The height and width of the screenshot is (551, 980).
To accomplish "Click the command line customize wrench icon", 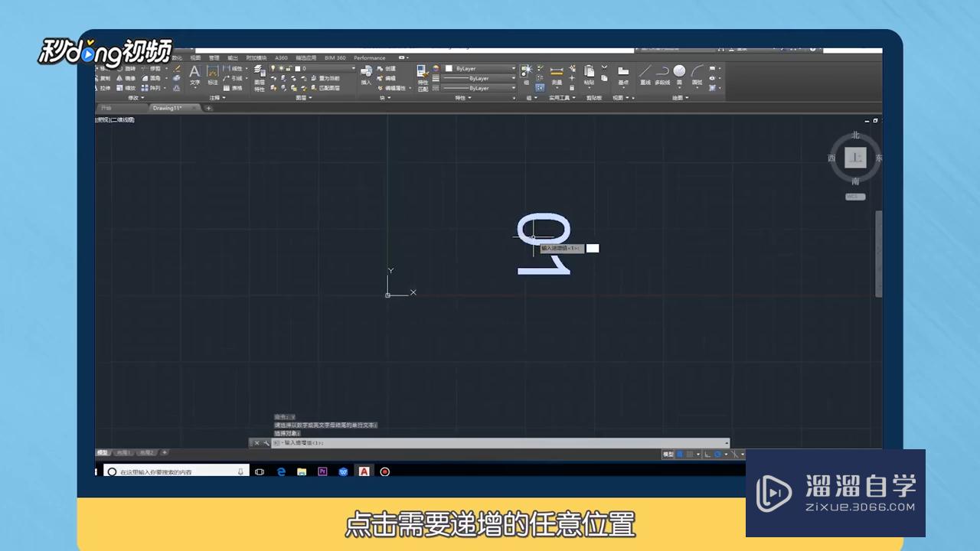I will (266, 443).
